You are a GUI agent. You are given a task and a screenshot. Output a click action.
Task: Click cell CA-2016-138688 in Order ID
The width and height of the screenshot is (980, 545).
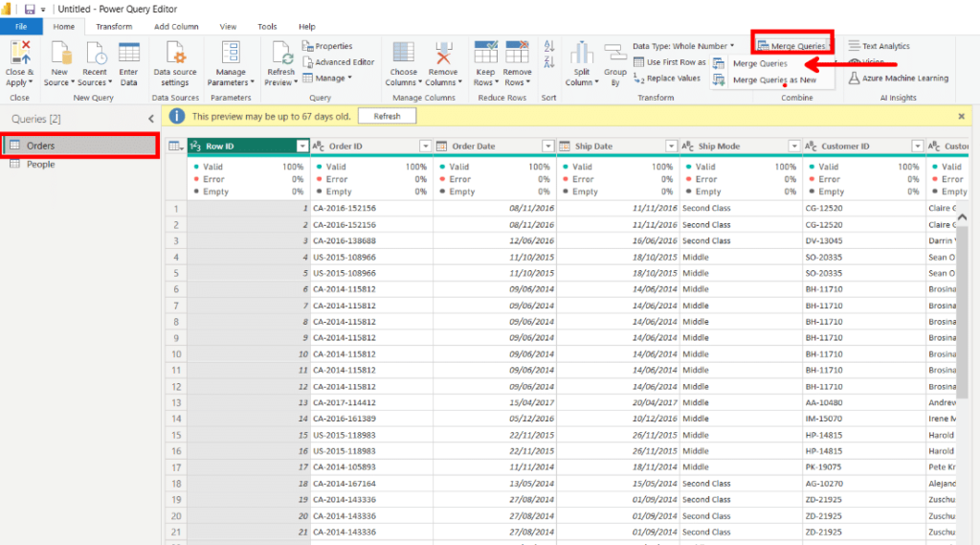(372, 241)
